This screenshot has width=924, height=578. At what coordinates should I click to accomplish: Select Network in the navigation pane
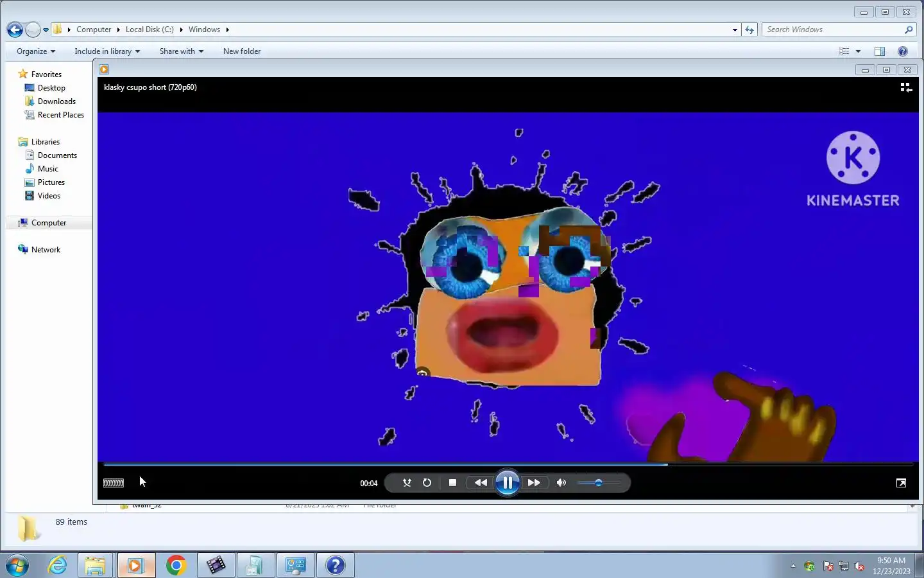(46, 250)
